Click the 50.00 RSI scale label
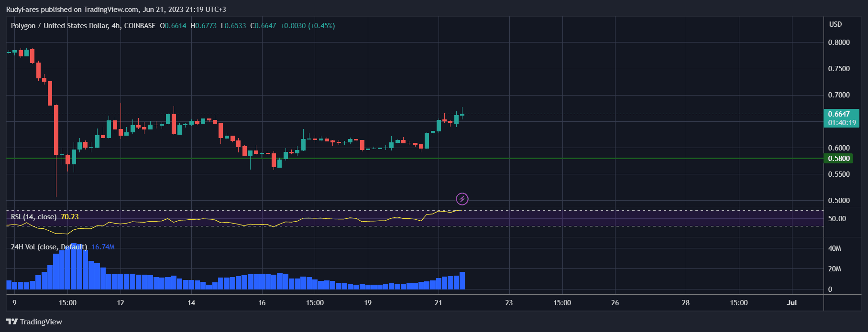868x332 pixels. click(837, 219)
